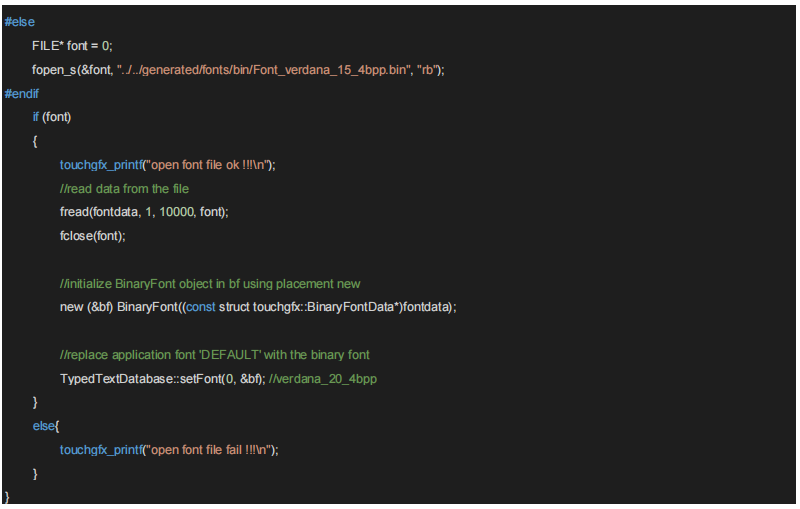Click the fclose(font) line

click(92, 236)
